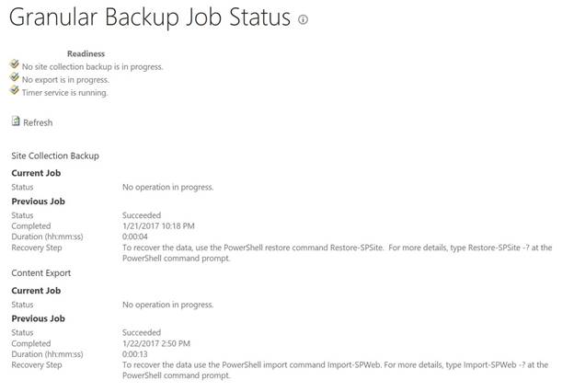Viewport: 574px width, 392px height.
Task: Click 'No site collection backup is in progress' text
Action: pyautogui.click(x=92, y=66)
